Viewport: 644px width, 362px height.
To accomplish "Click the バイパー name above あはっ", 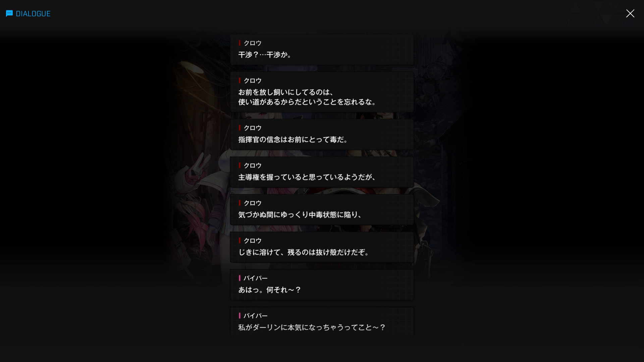I will 256,278.
